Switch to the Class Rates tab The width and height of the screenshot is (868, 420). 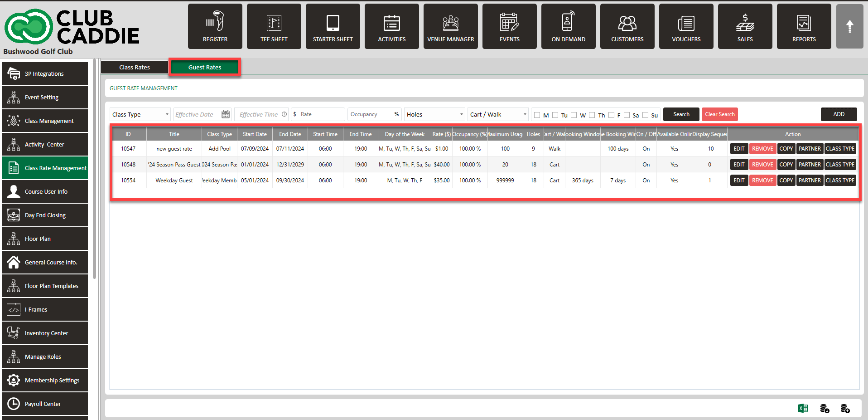(x=135, y=67)
